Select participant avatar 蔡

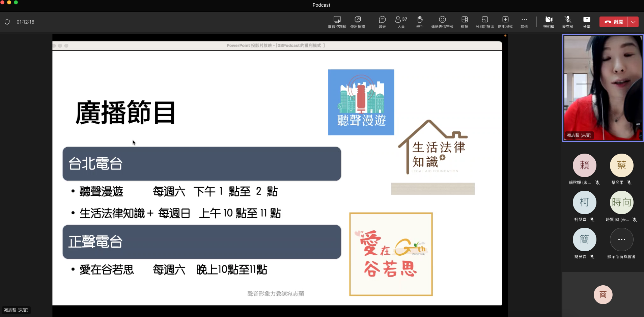point(622,165)
